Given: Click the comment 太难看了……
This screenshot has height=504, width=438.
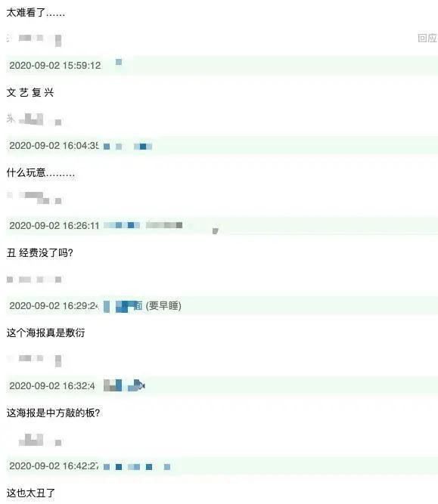Looking at the screenshot, I should (36, 13).
